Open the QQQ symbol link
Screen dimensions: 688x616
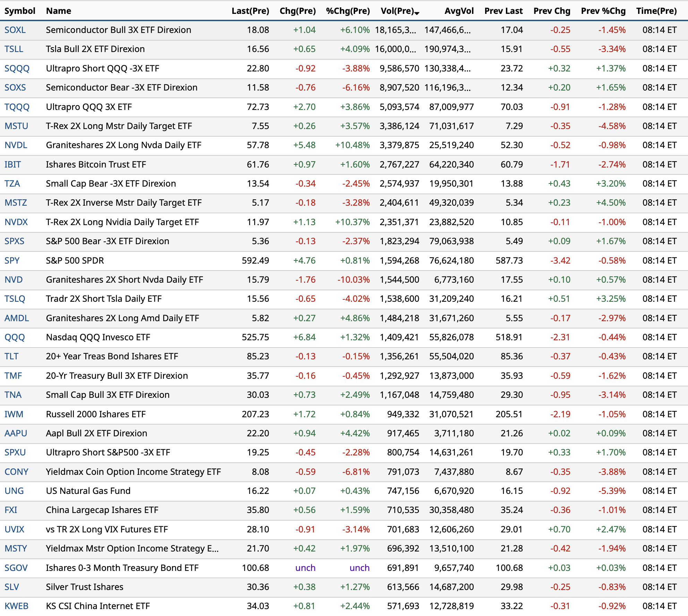point(15,337)
